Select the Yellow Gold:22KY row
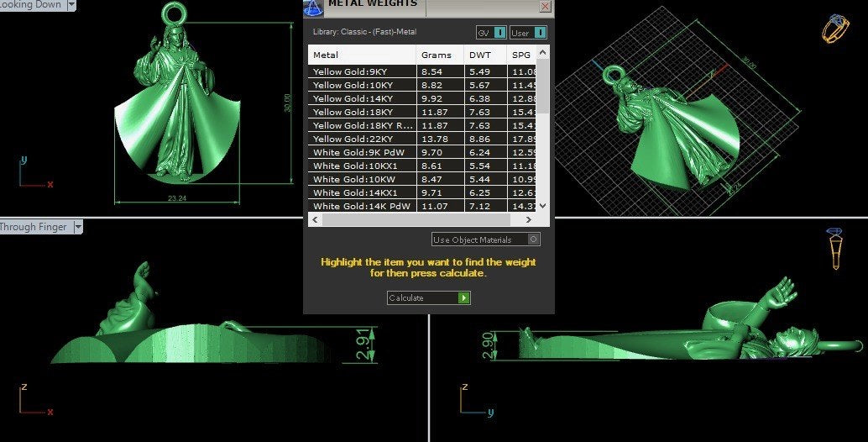 click(x=421, y=139)
